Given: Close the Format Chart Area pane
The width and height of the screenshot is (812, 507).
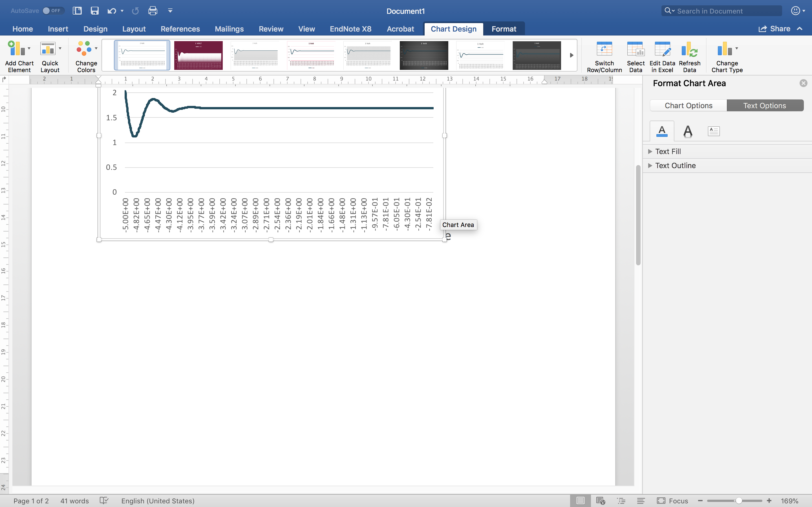Looking at the screenshot, I should 803,83.
